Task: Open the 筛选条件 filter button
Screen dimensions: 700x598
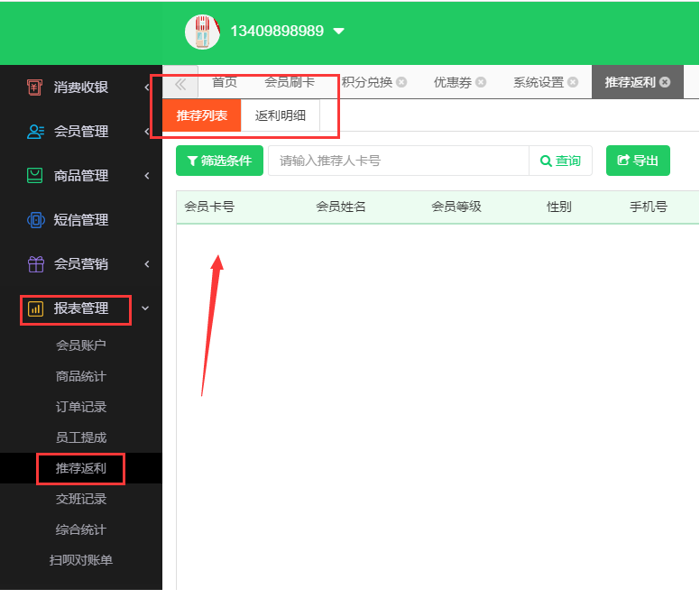Action: (x=219, y=161)
